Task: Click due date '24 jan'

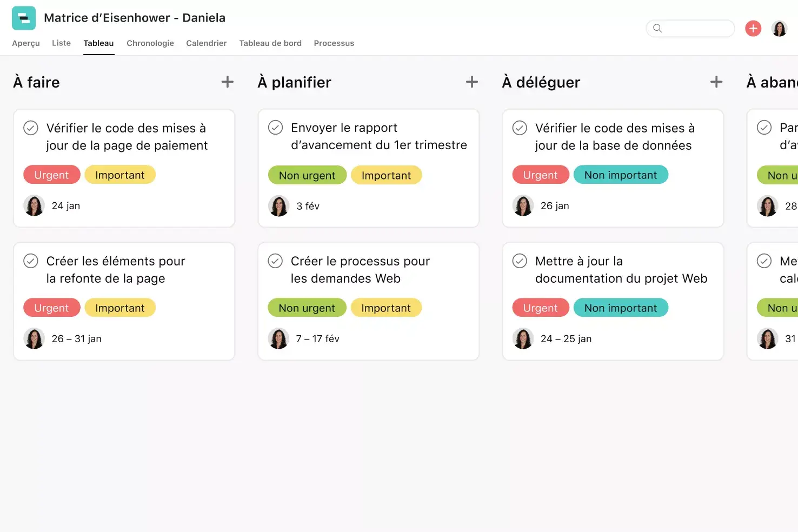Action: pos(66,205)
